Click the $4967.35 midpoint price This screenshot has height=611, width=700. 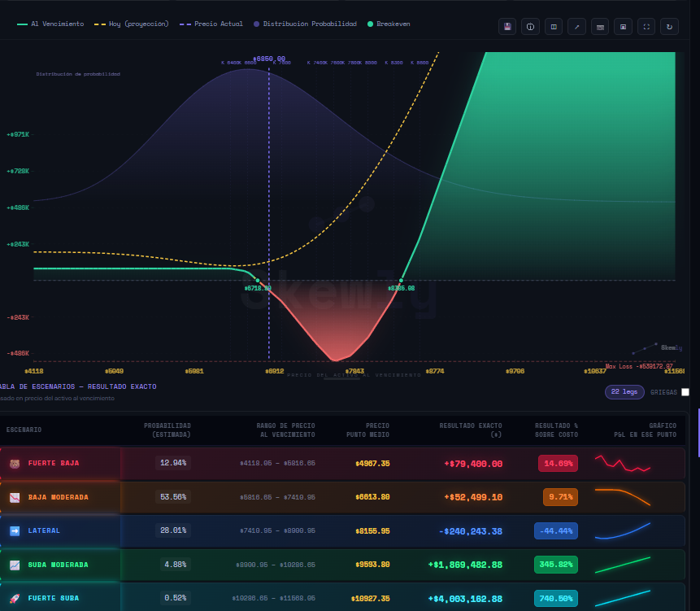click(372, 464)
